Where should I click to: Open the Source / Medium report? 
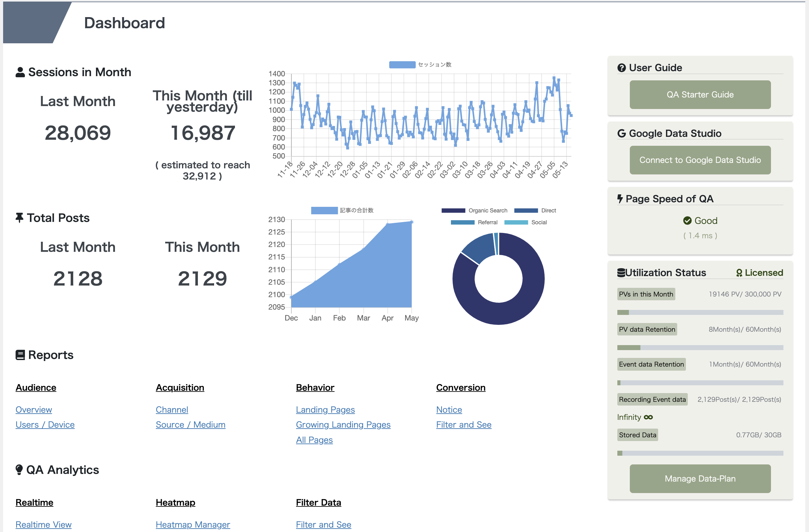click(190, 425)
